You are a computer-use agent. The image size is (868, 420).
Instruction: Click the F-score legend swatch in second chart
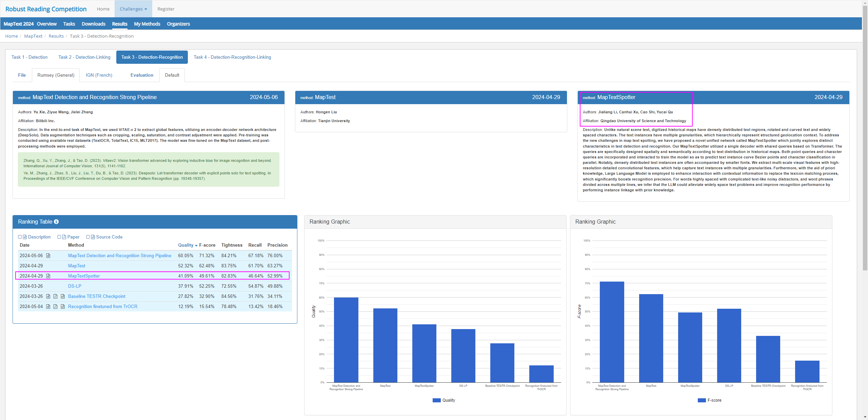[x=702, y=400]
